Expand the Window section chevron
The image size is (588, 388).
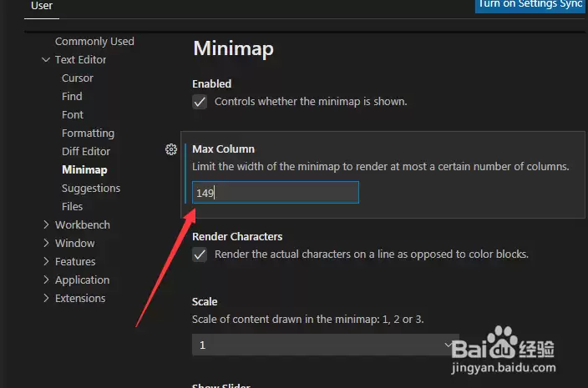point(46,243)
